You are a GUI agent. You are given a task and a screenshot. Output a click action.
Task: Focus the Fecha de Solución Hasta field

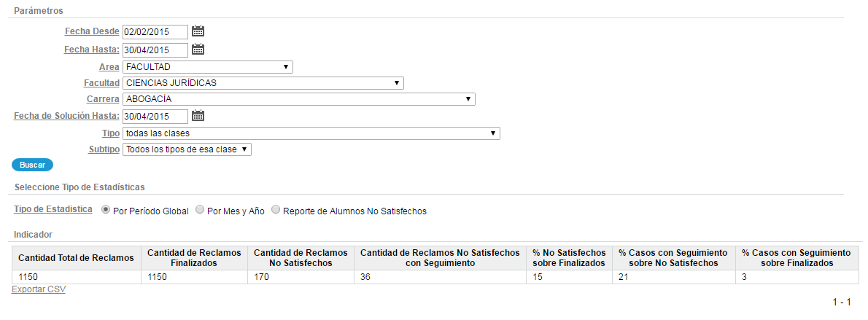155,116
